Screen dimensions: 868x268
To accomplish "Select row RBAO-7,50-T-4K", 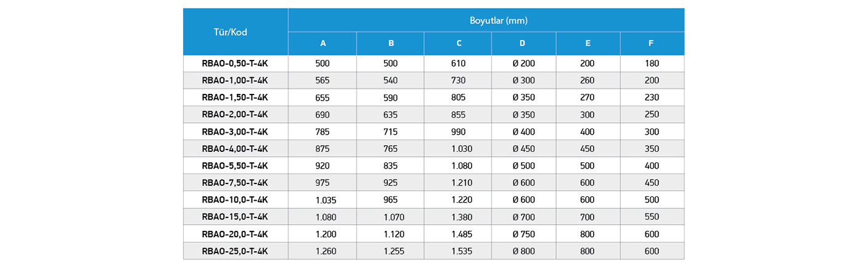I will (433, 183).
